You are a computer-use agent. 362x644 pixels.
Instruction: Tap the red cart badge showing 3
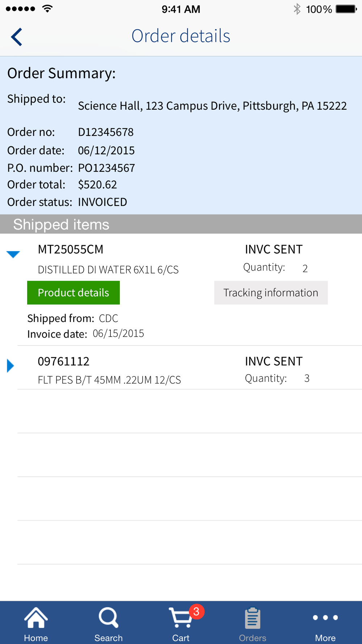click(x=196, y=611)
